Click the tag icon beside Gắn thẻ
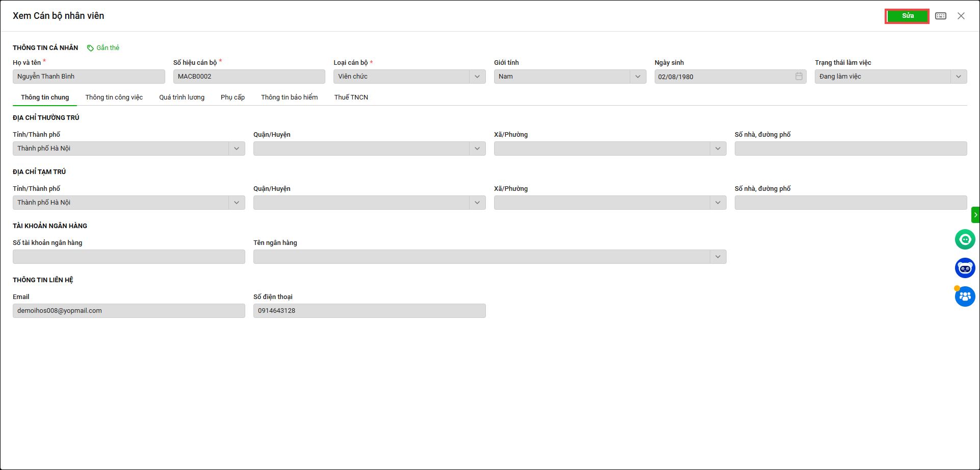 pyautogui.click(x=90, y=48)
